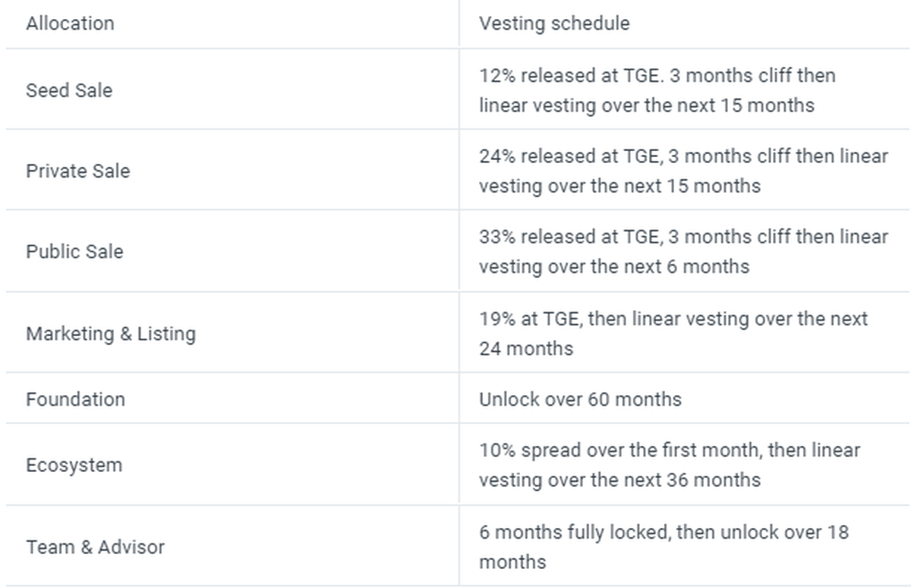911x588 pixels.
Task: Click the Allocation column header
Action: (70, 24)
